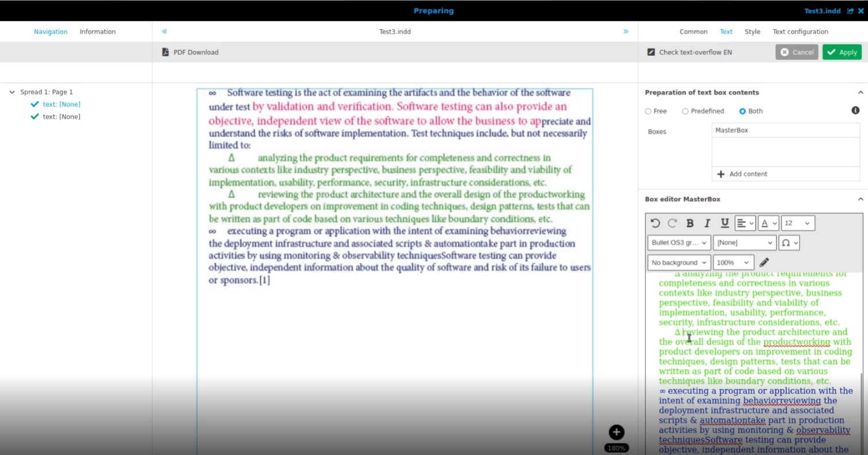The width and height of the screenshot is (868, 455).
Task: Toggle italic formatting in box editor
Action: (x=707, y=223)
